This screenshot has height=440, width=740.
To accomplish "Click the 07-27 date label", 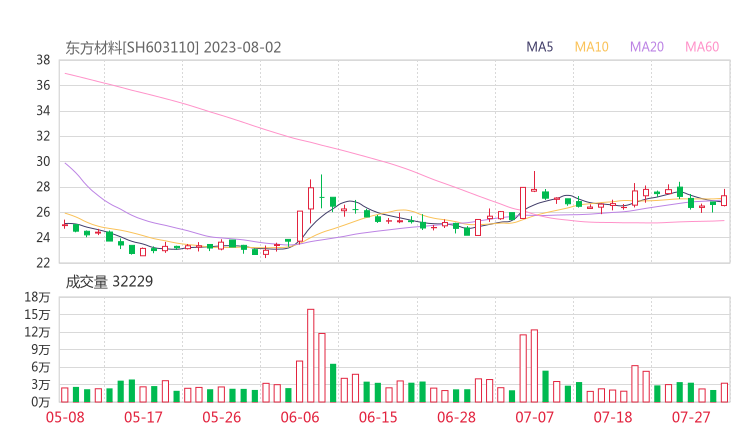I will tap(691, 417).
